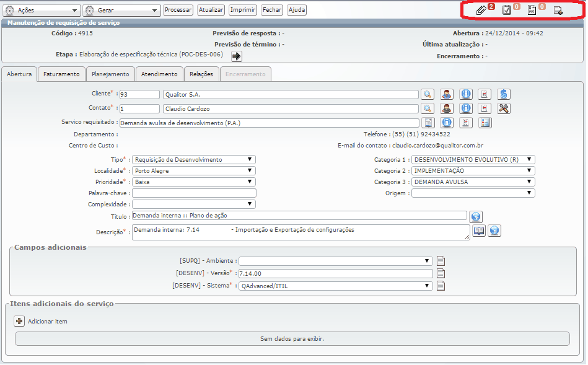
Task: Click the Palavra-chave input field
Action: (x=193, y=193)
